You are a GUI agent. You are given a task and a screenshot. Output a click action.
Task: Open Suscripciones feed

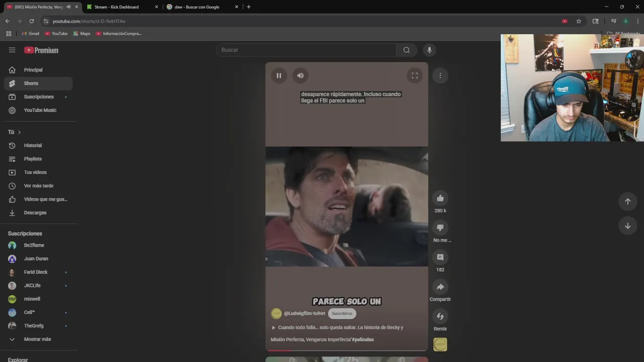pyautogui.click(x=38, y=97)
